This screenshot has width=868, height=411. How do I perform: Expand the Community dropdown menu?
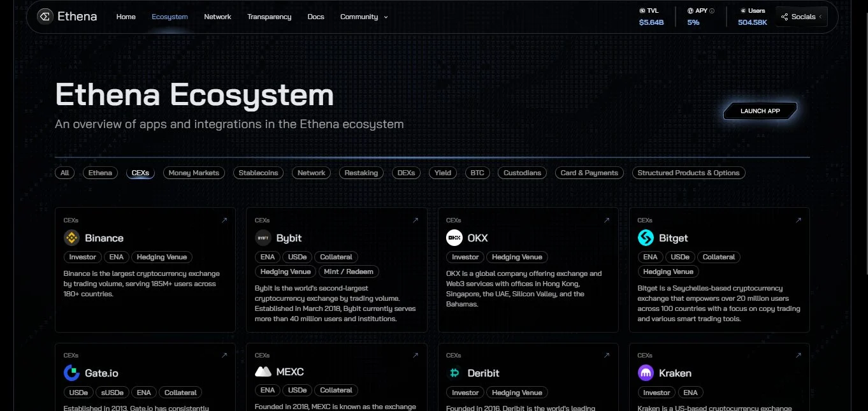(364, 17)
